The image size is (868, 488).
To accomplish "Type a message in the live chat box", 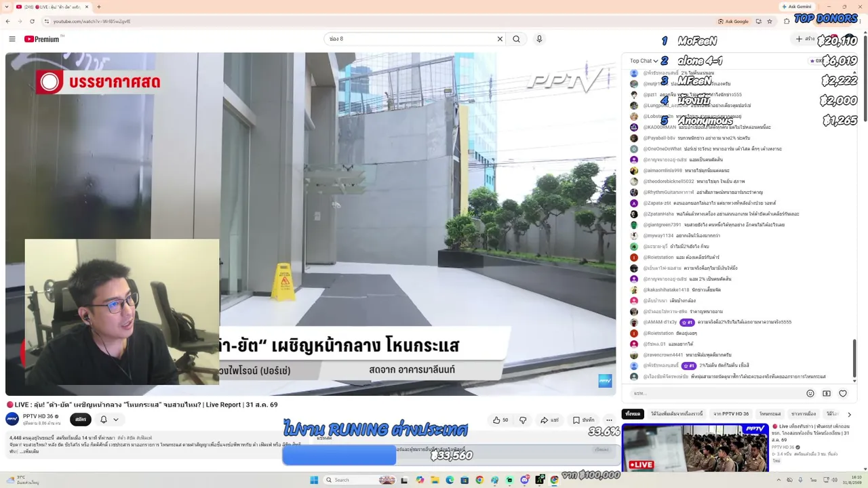I will (x=715, y=393).
